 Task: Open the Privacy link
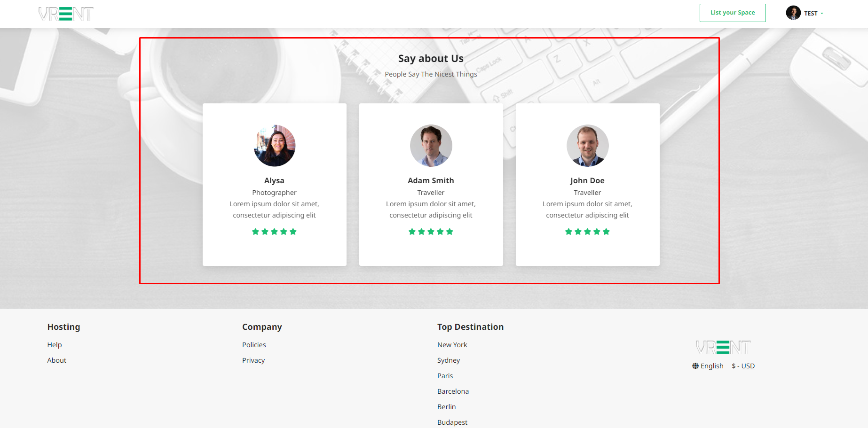pos(253,360)
